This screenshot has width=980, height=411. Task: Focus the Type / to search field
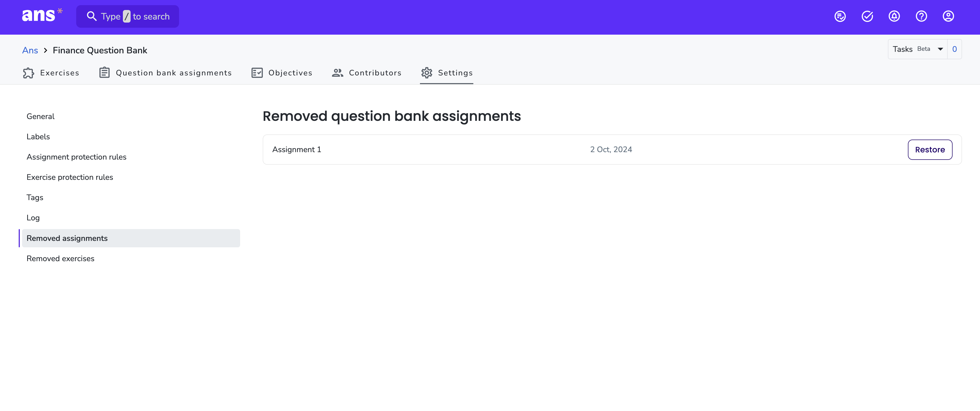[x=128, y=16]
